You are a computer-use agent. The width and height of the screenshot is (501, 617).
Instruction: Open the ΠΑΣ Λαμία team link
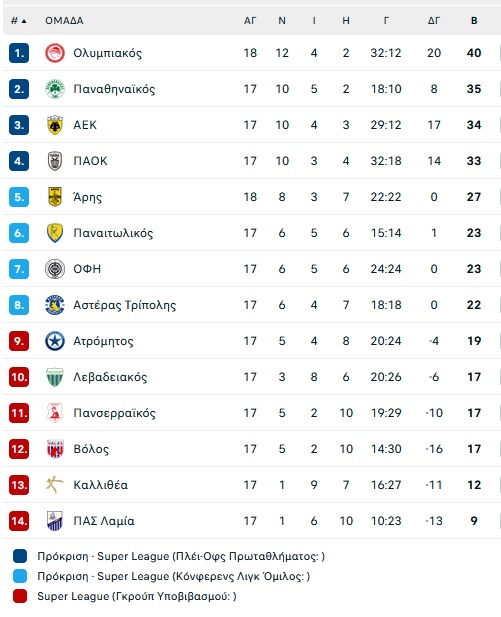tap(104, 521)
